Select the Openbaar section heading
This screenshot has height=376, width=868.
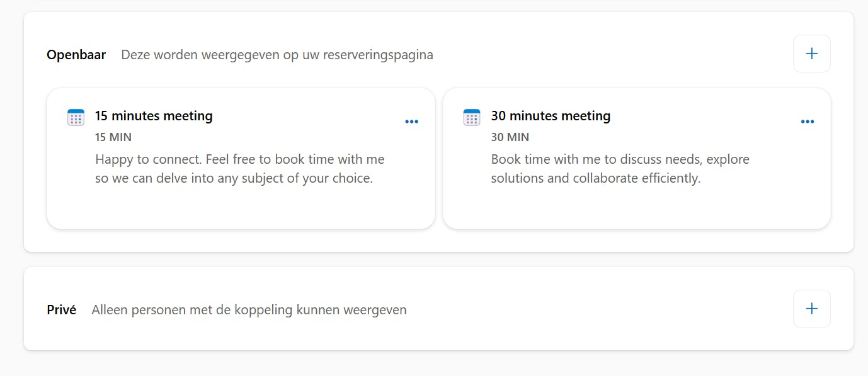pos(76,55)
